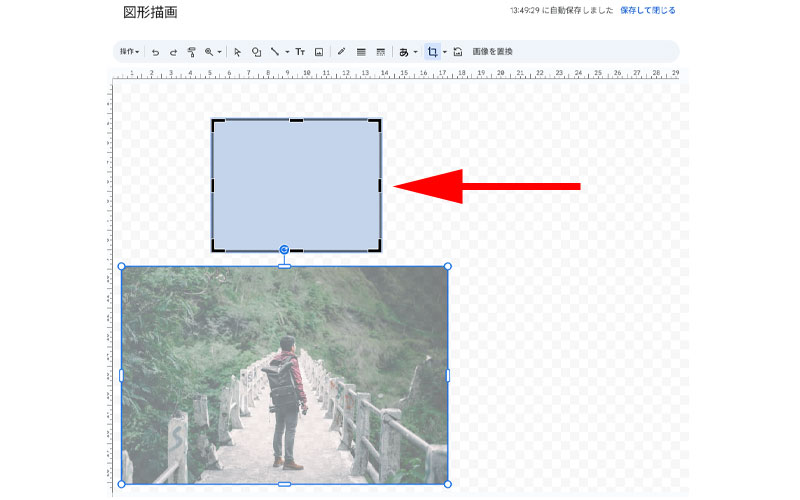This screenshot has width=800, height=500.
Task: Click the bottom-left round image resize handle
Action: click(x=121, y=484)
